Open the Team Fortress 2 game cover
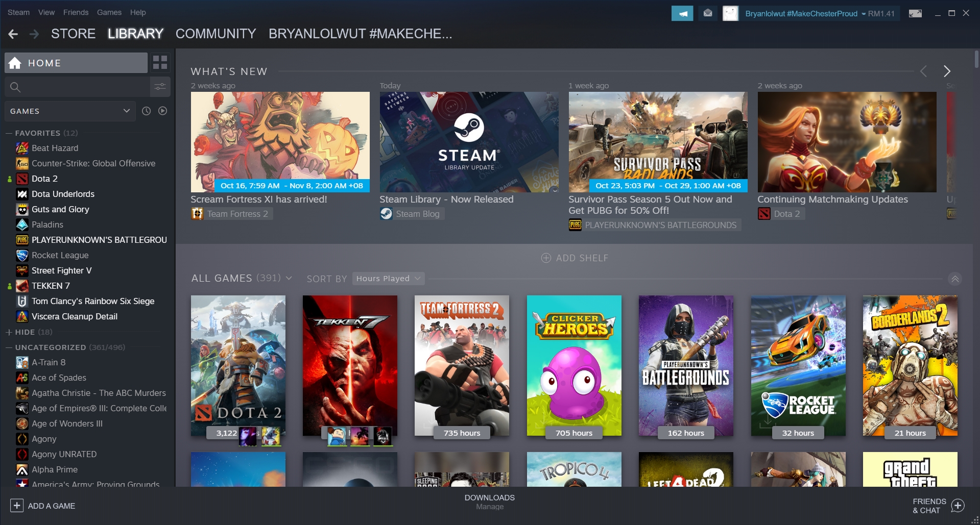This screenshot has height=525, width=980. coord(462,365)
